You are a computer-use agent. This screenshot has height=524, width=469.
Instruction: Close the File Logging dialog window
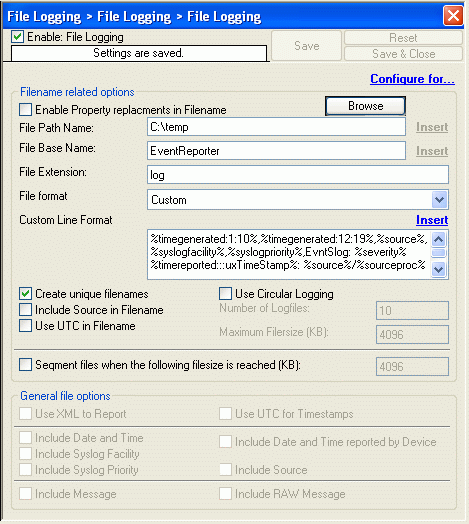(x=453, y=15)
